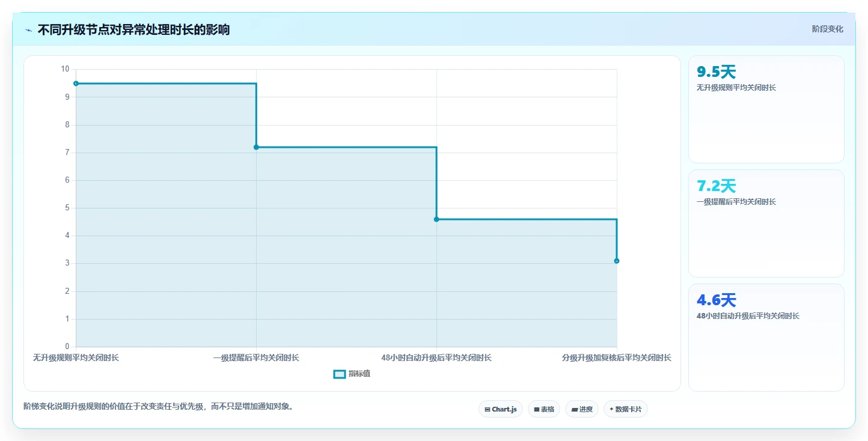This screenshot has height=441, width=868.
Task: Toggle the 指标值 legend item
Action: (352, 374)
